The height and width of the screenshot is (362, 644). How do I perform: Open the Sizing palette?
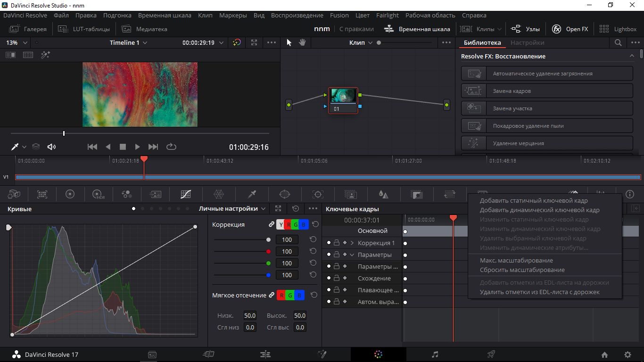449,194
